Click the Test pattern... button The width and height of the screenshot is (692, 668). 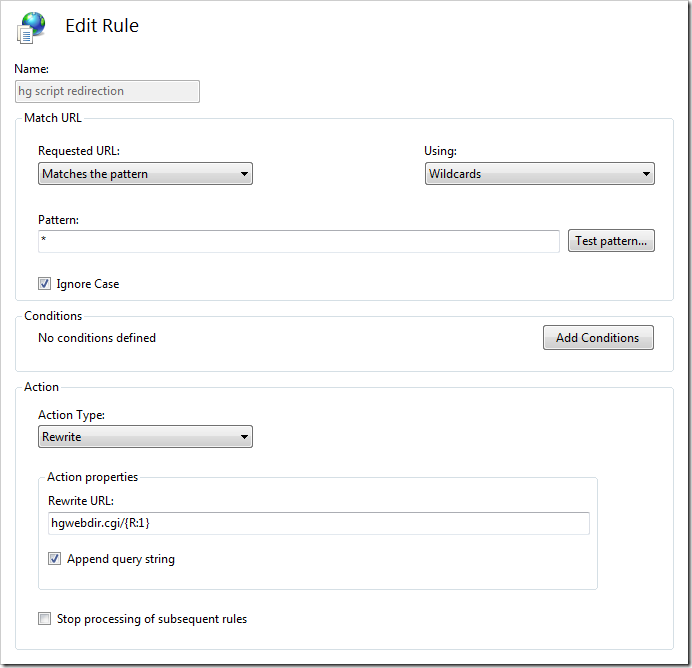(x=611, y=241)
